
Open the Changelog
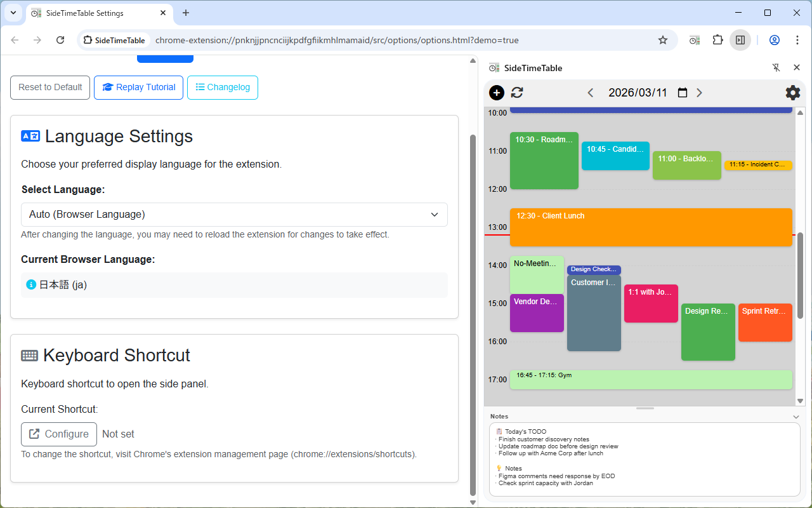click(223, 88)
